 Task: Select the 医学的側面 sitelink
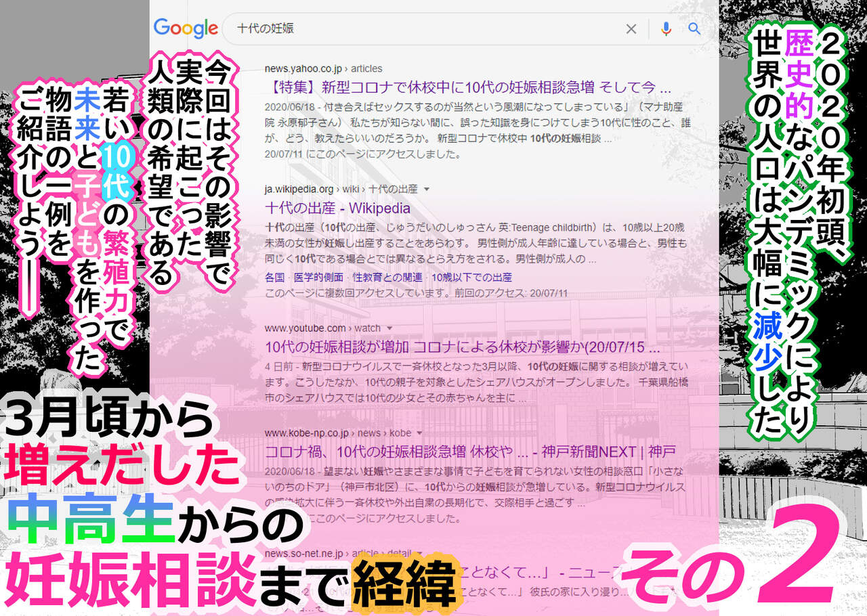click(317, 277)
